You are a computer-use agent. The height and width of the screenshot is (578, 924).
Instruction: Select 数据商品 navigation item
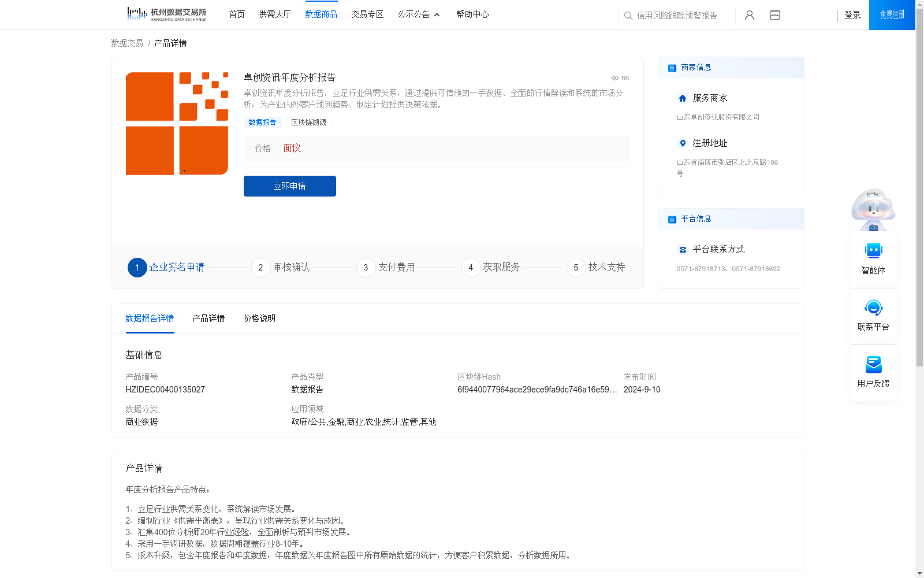(321, 14)
